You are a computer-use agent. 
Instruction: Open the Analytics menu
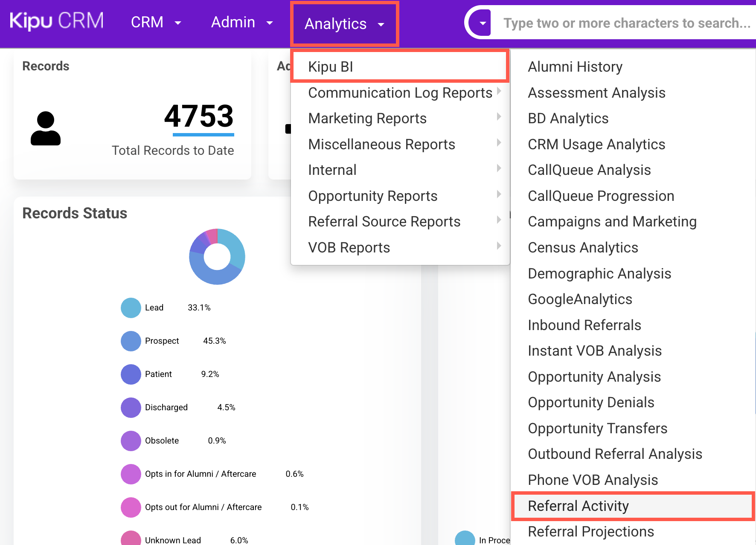click(344, 24)
